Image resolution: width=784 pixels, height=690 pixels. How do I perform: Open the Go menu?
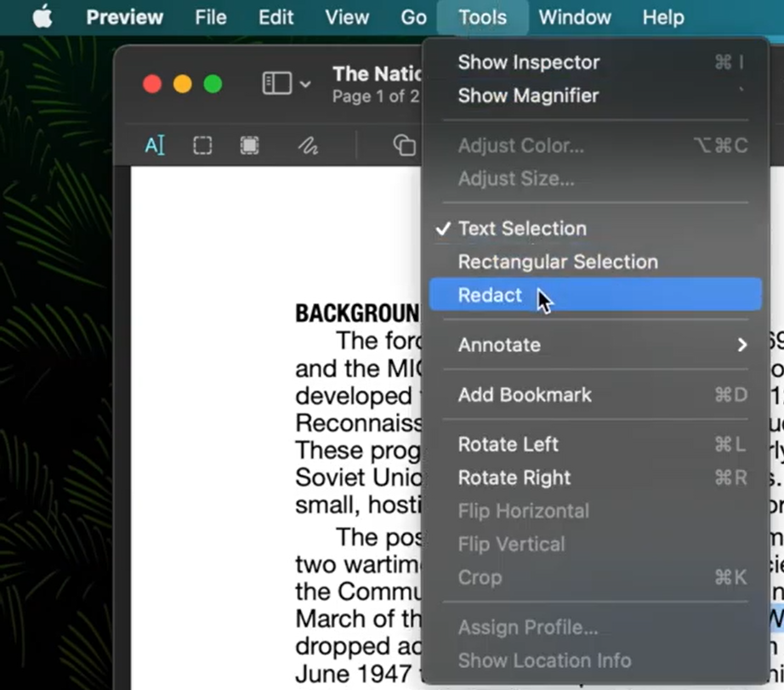[x=413, y=18]
